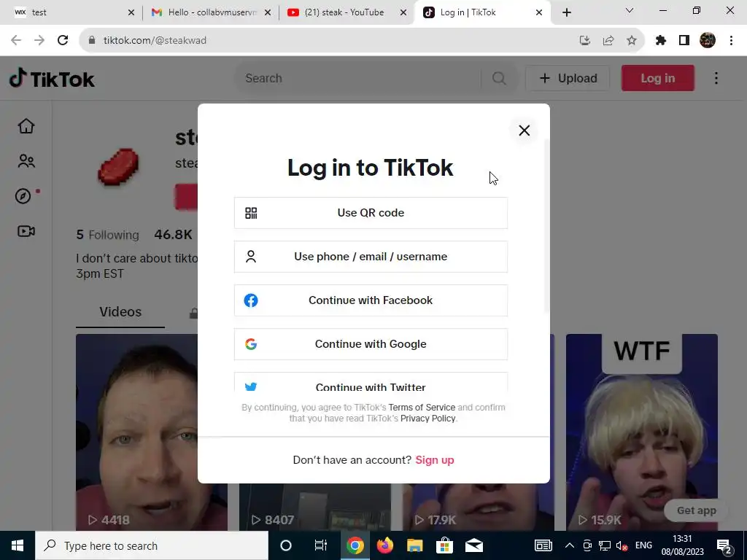Click the address bar URL
This screenshot has width=747, height=560.
pyautogui.click(x=155, y=41)
